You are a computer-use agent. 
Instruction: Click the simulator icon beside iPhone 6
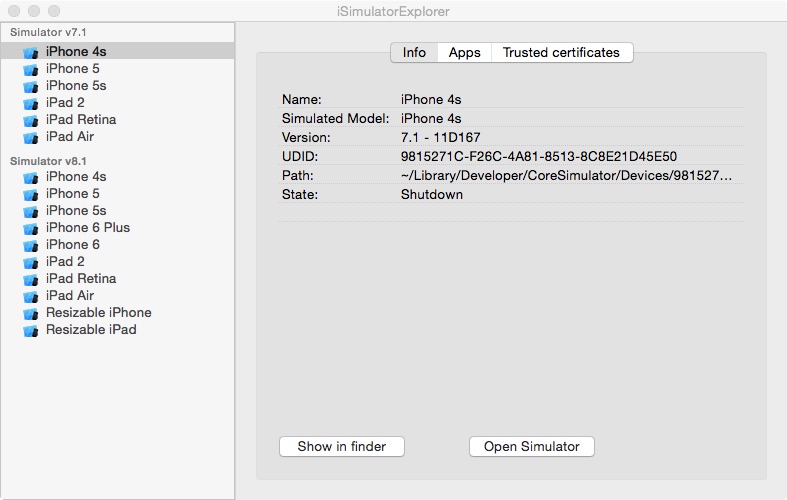click(x=31, y=245)
